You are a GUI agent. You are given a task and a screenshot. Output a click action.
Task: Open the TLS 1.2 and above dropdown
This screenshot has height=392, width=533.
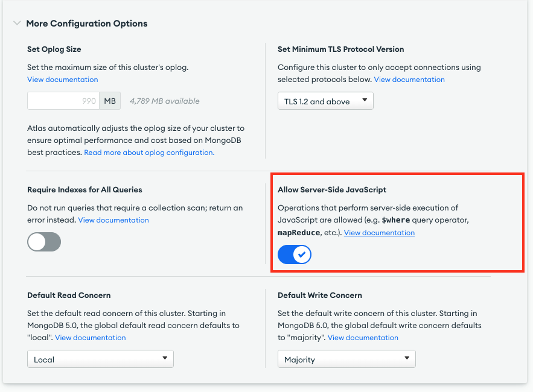point(325,101)
